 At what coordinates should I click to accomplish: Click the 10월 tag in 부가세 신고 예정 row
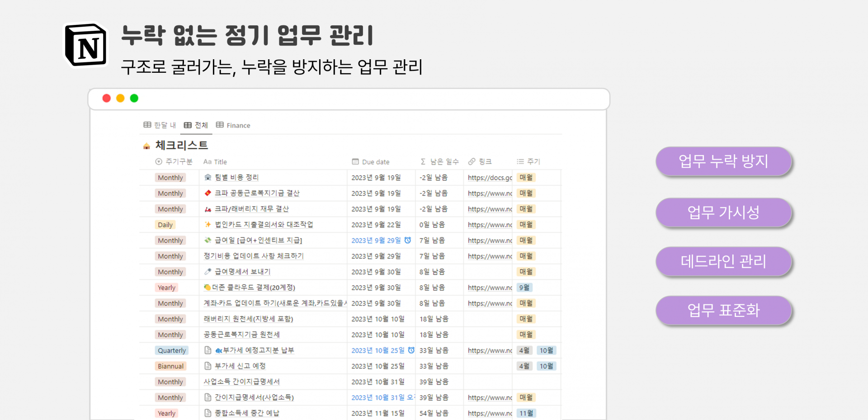coord(547,366)
